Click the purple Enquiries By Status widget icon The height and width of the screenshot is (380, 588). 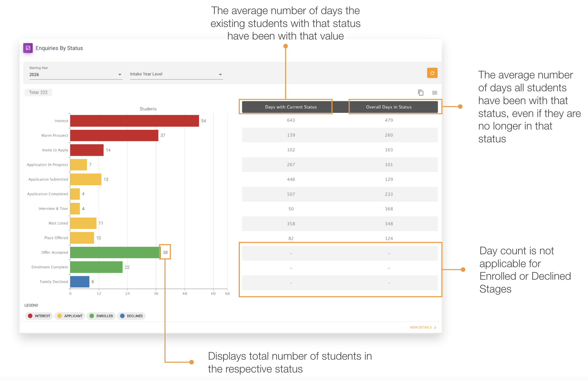click(x=28, y=48)
